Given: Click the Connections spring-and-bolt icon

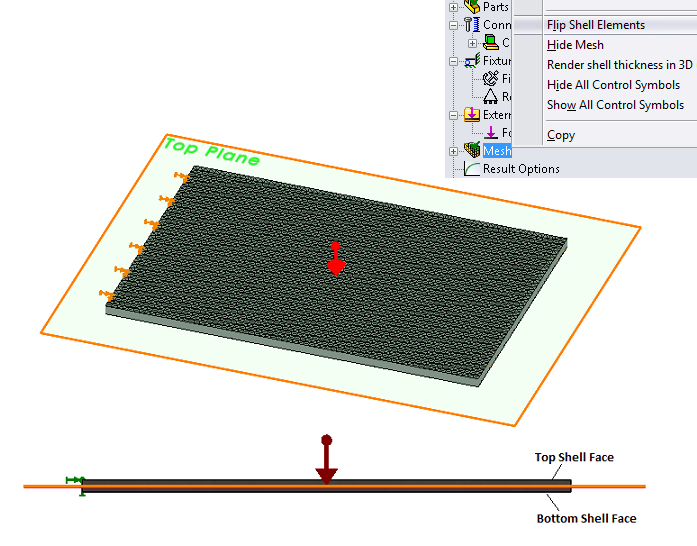Looking at the screenshot, I should point(472,24).
